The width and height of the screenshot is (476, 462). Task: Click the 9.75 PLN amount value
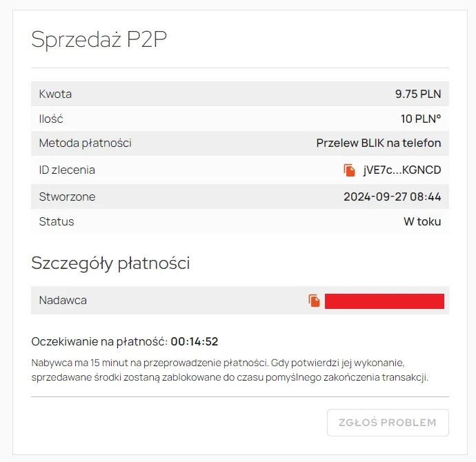(x=418, y=94)
